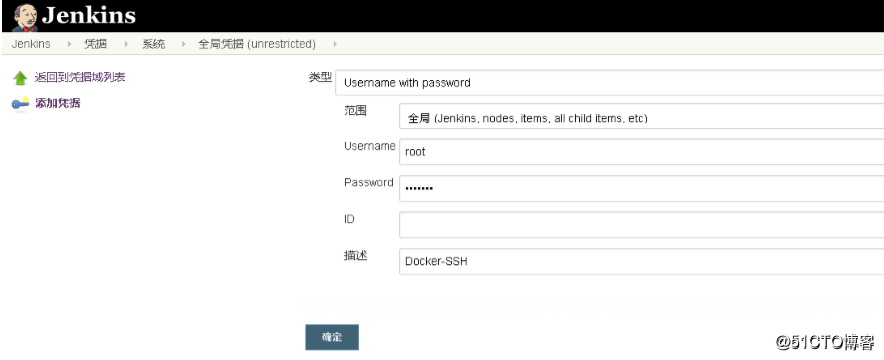The image size is (884, 360).
Task: Click the 确定 confirm button
Action: click(332, 337)
